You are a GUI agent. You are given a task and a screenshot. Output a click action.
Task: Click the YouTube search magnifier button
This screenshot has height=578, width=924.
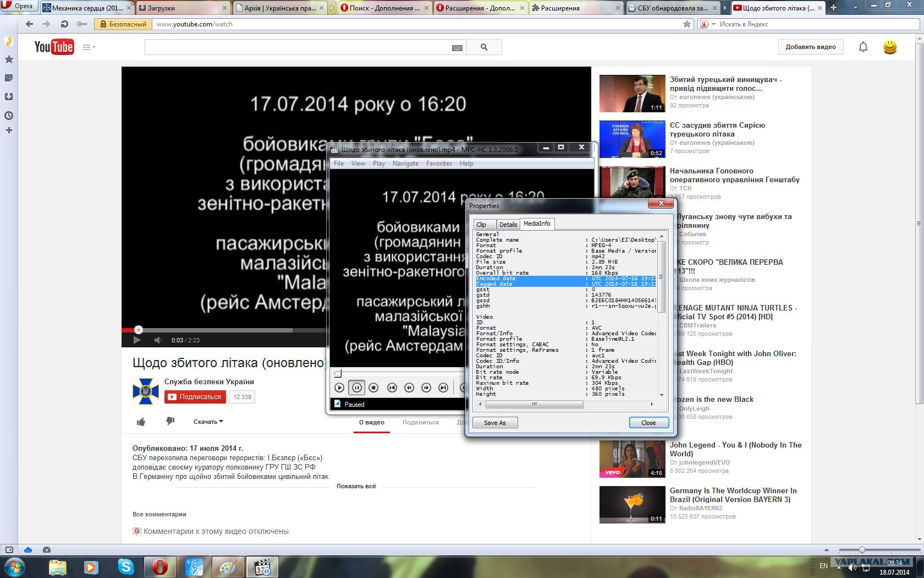(x=484, y=47)
